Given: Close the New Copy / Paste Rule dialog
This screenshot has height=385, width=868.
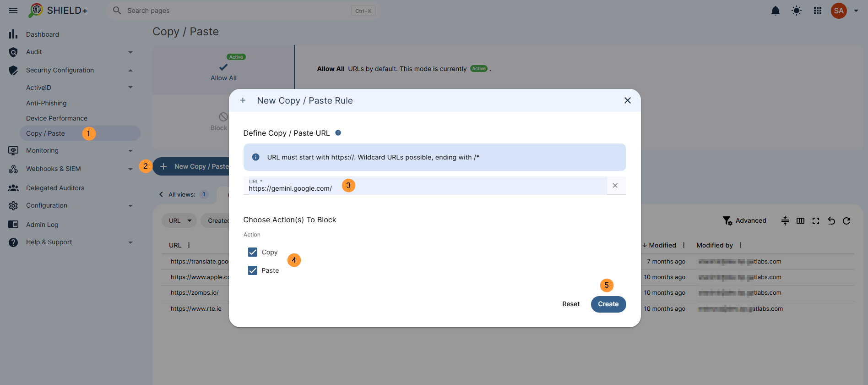Looking at the screenshot, I should click(x=628, y=100).
